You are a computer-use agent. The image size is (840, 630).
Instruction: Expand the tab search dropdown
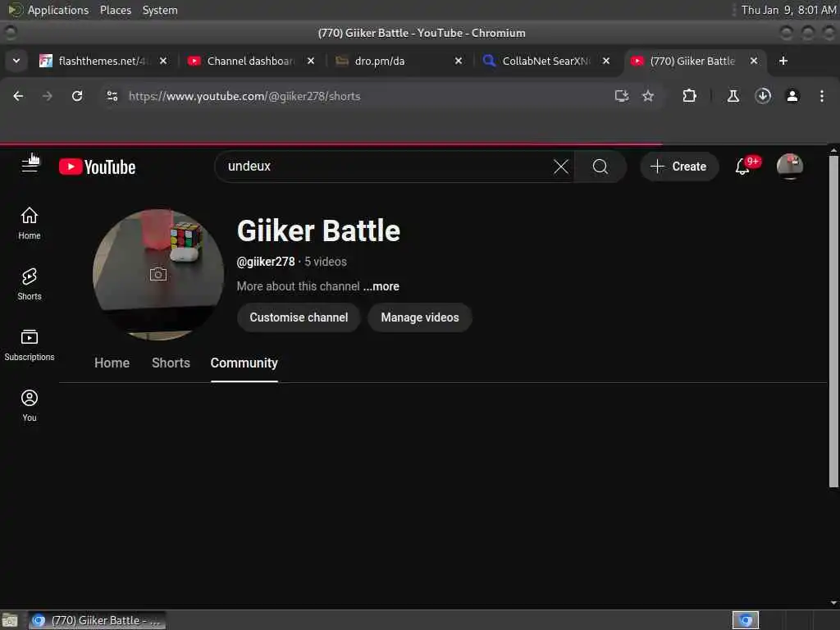(16, 61)
